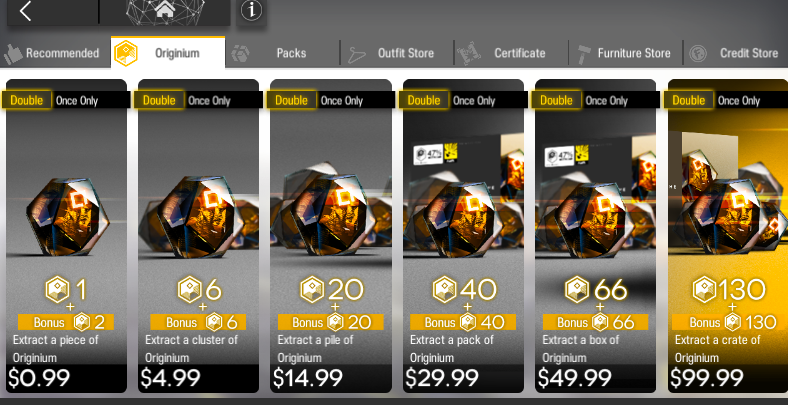
Task: Tap the hammer Furniture Store icon
Action: [582, 54]
